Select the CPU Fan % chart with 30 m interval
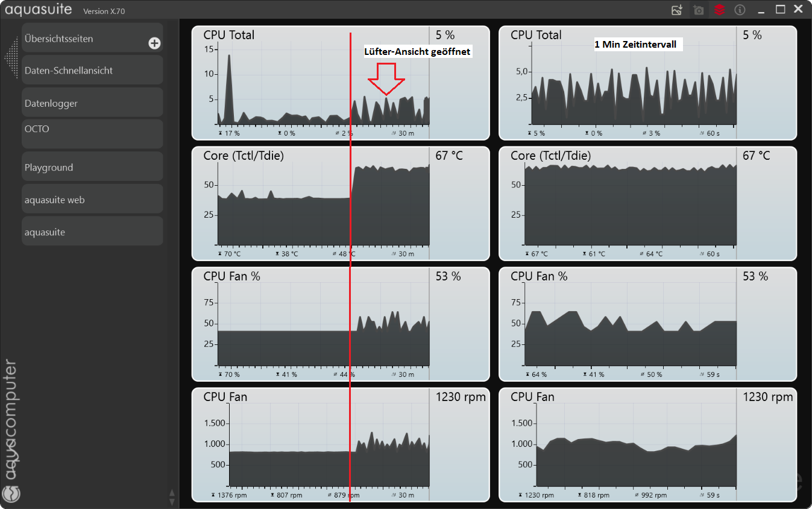The image size is (812, 509). (341, 324)
